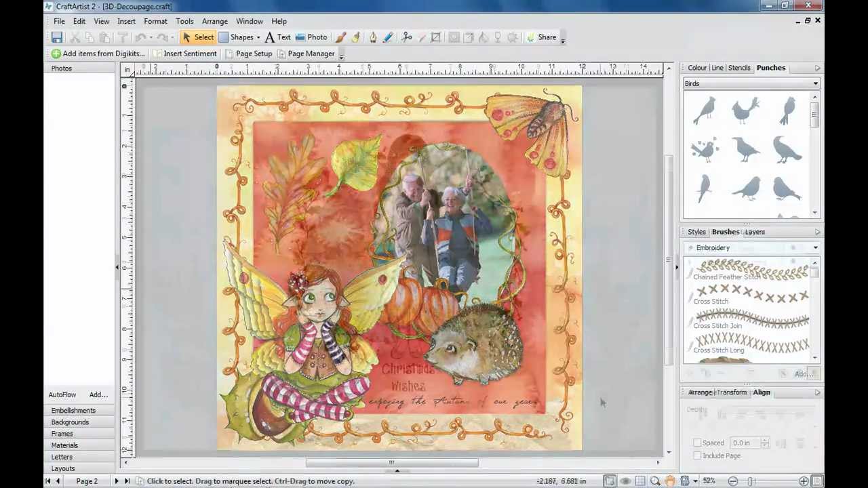Click the Add button in Brushes panel
This screenshot has width=868, height=488.
802,374
